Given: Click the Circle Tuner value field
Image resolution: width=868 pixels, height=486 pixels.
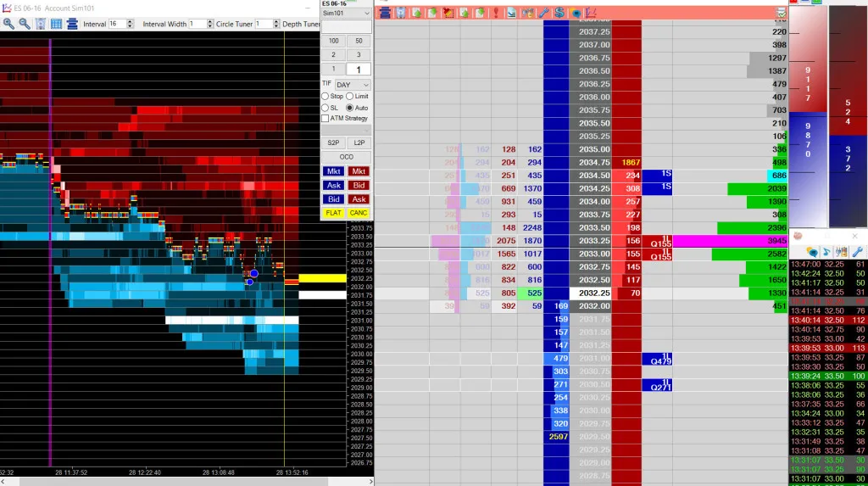Looking at the screenshot, I should [x=264, y=24].
